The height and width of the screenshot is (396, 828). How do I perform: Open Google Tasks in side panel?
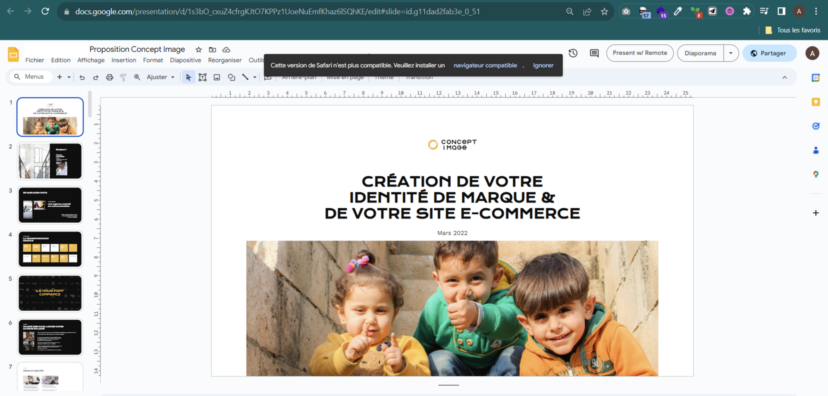pyautogui.click(x=815, y=126)
